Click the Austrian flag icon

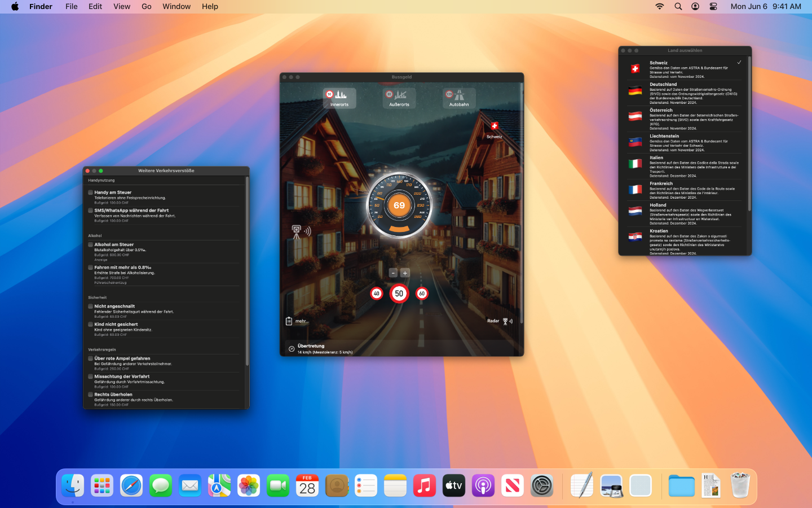click(636, 116)
